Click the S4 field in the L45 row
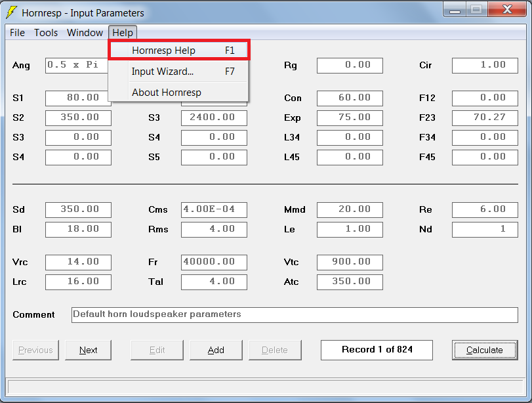 tap(78, 157)
